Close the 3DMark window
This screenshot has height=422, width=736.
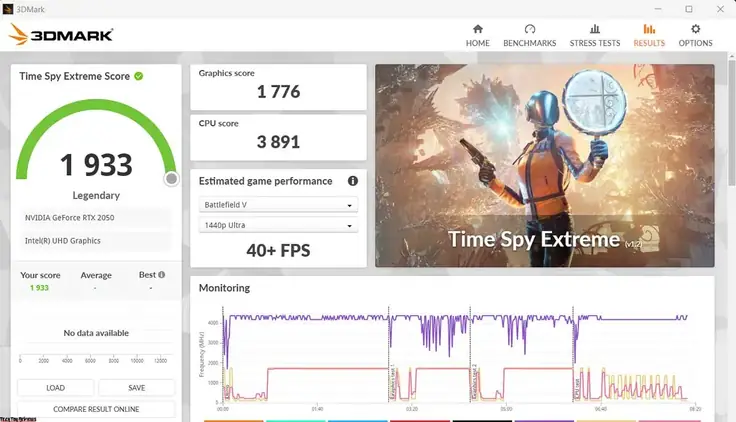(720, 9)
